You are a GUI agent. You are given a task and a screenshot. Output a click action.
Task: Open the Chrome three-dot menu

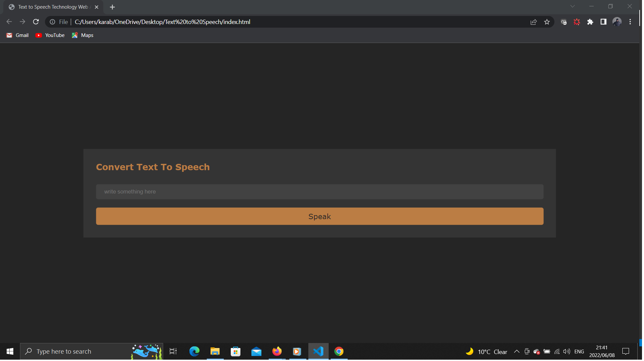tap(630, 22)
